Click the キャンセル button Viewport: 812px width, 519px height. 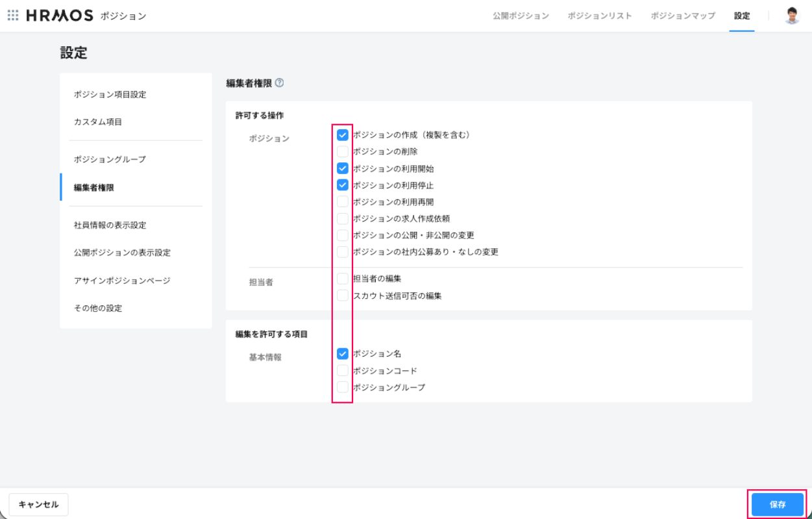pyautogui.click(x=38, y=505)
